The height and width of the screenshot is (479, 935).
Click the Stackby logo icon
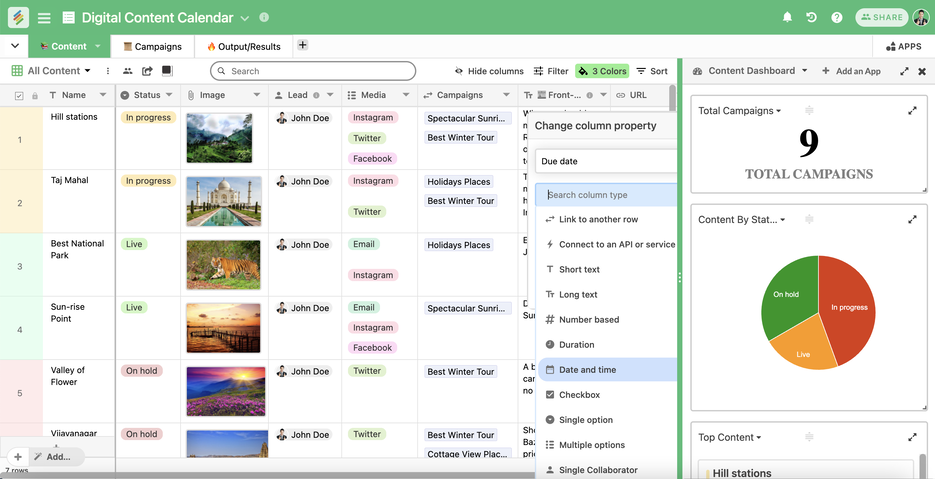pyautogui.click(x=18, y=17)
